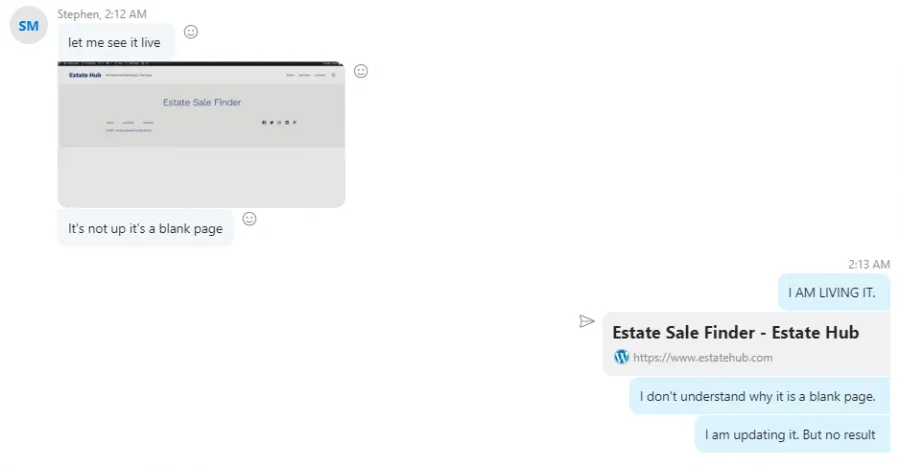Viewport: 900px width, 467px height.
Task: Click the forward arrow beside the Estate Hub link preview
Action: 587,321
